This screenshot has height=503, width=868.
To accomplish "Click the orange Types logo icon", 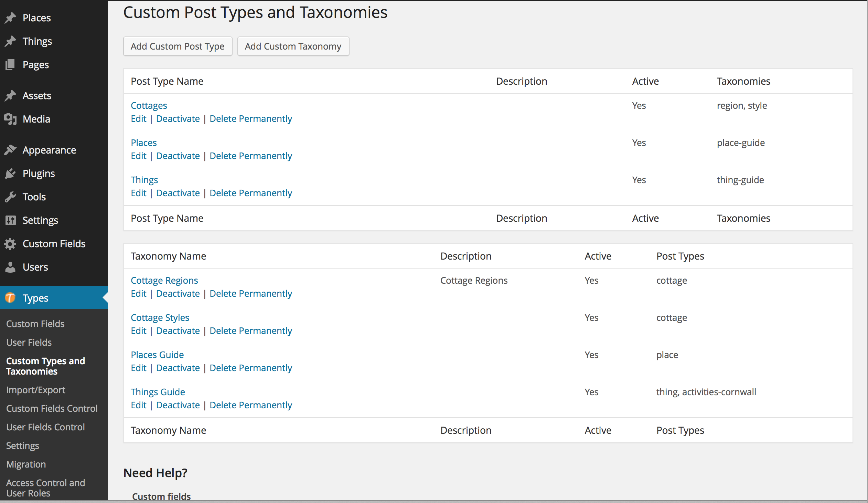I will point(10,297).
